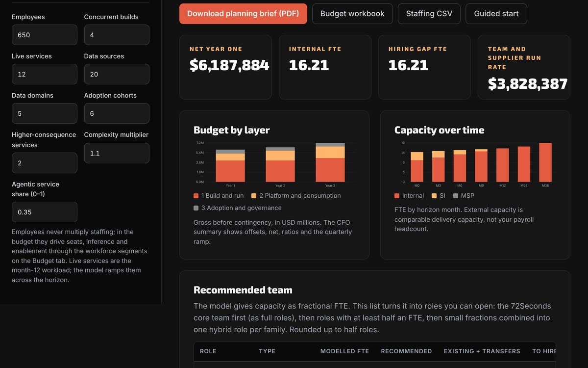Screen dimensions: 588x368
Task: Click the 'Capacity over time' heading
Action: tap(440, 130)
